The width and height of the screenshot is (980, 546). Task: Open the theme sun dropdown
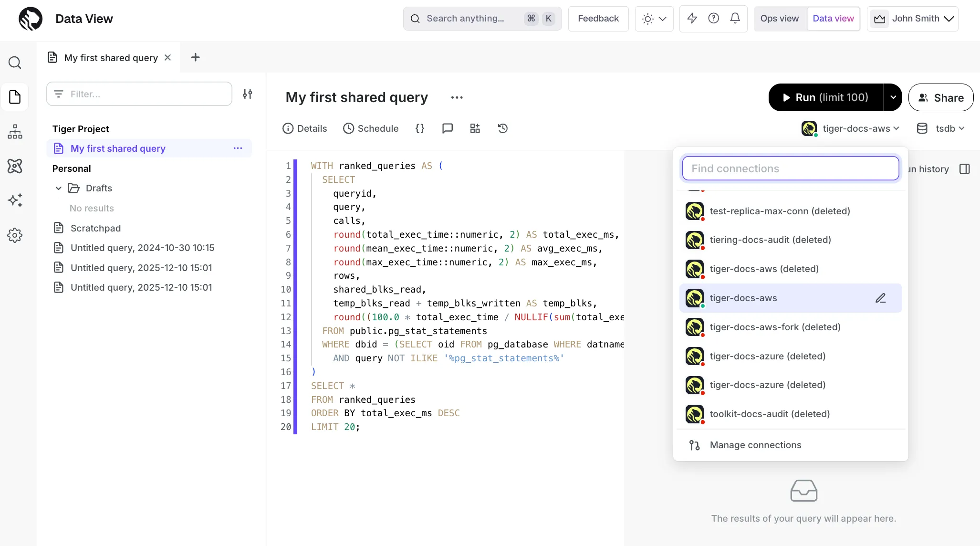pos(654,19)
